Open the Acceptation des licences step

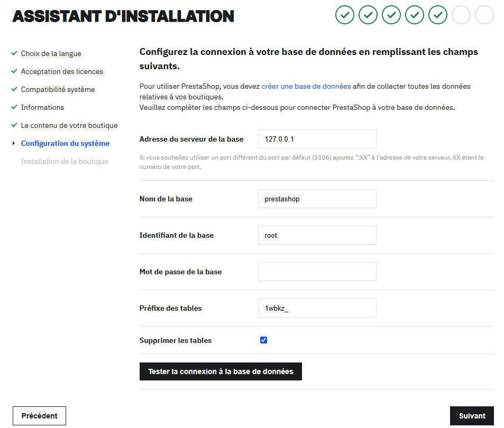pos(62,71)
